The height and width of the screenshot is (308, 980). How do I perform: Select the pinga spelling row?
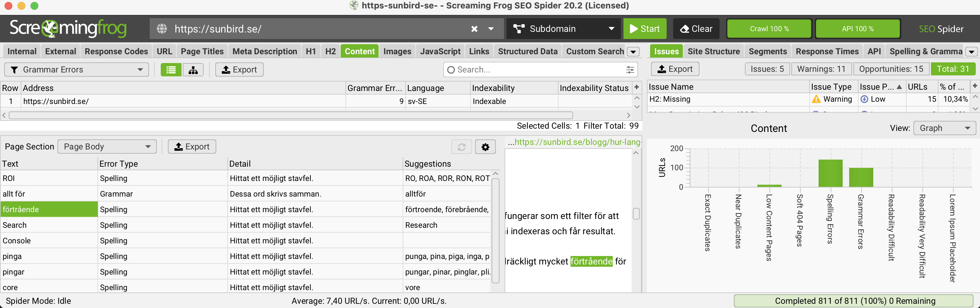[245, 256]
